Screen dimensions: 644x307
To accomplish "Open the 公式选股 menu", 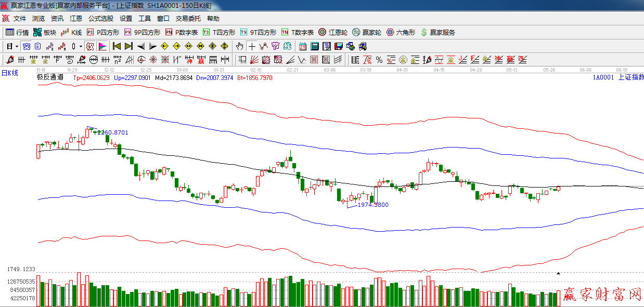I will (101, 18).
